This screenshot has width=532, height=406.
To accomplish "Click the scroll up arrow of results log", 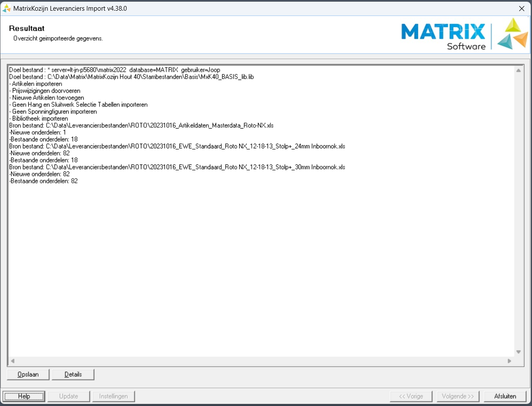I will tap(518, 71).
